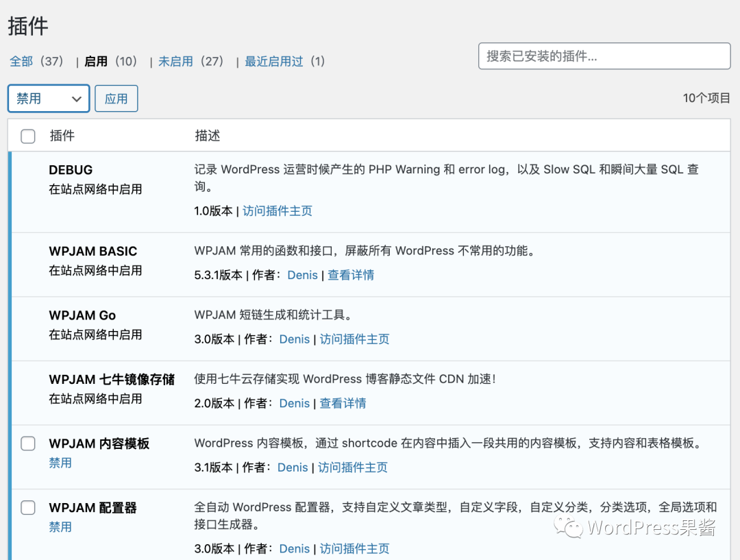Click 在站点网络中启用 text under WPJAM Go

[x=95, y=334]
